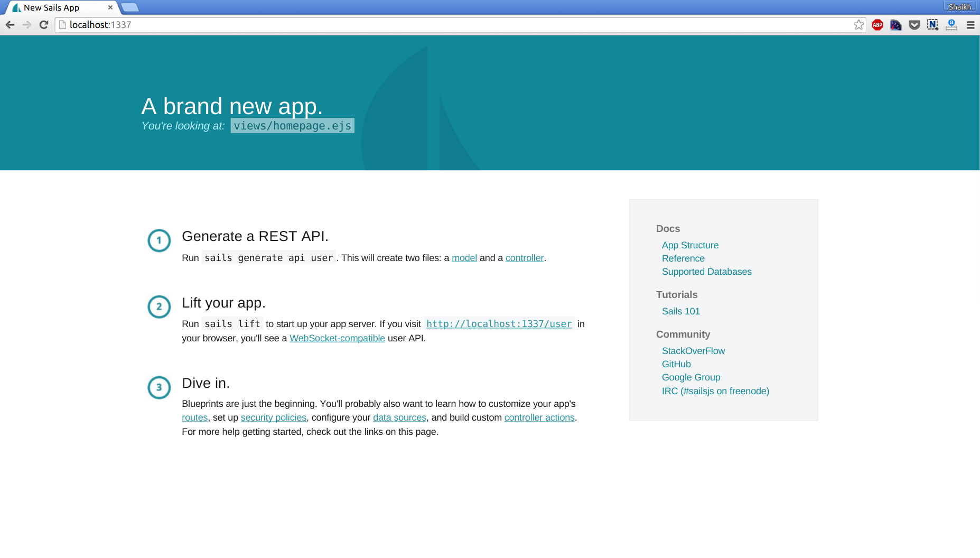This screenshot has height=558, width=980.
Task: Open a new browser tab
Action: [x=130, y=7]
